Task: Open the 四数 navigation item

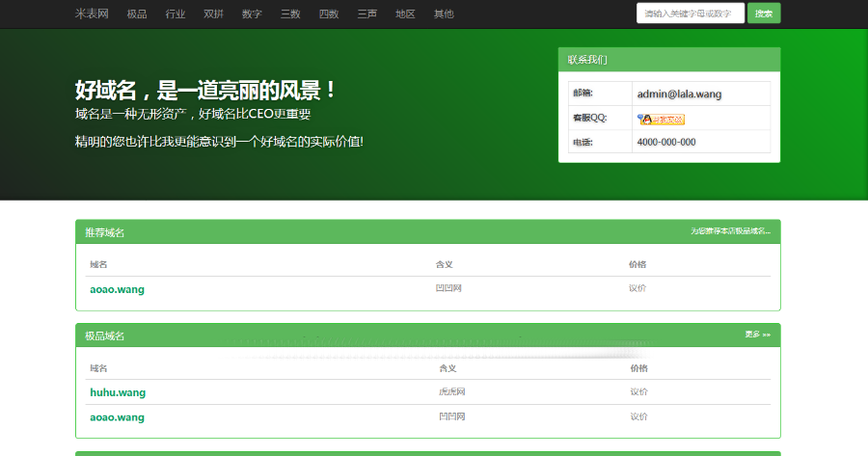Action: coord(329,13)
